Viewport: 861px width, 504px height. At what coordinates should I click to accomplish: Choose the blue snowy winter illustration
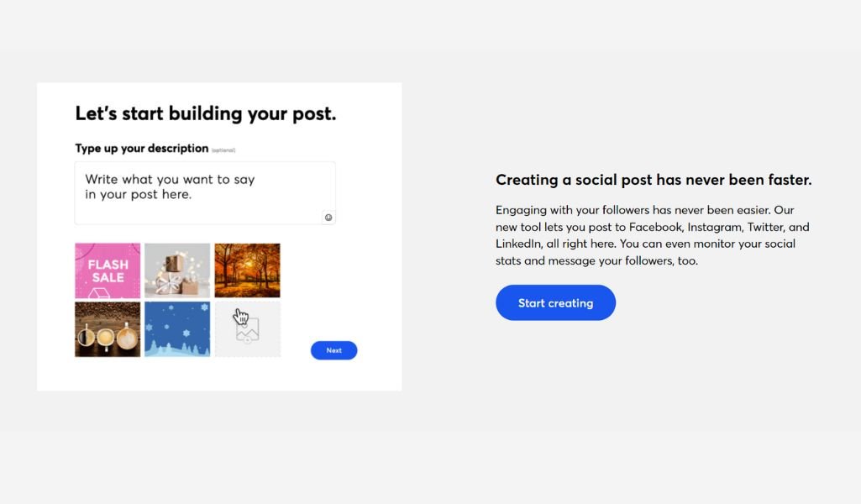click(177, 329)
